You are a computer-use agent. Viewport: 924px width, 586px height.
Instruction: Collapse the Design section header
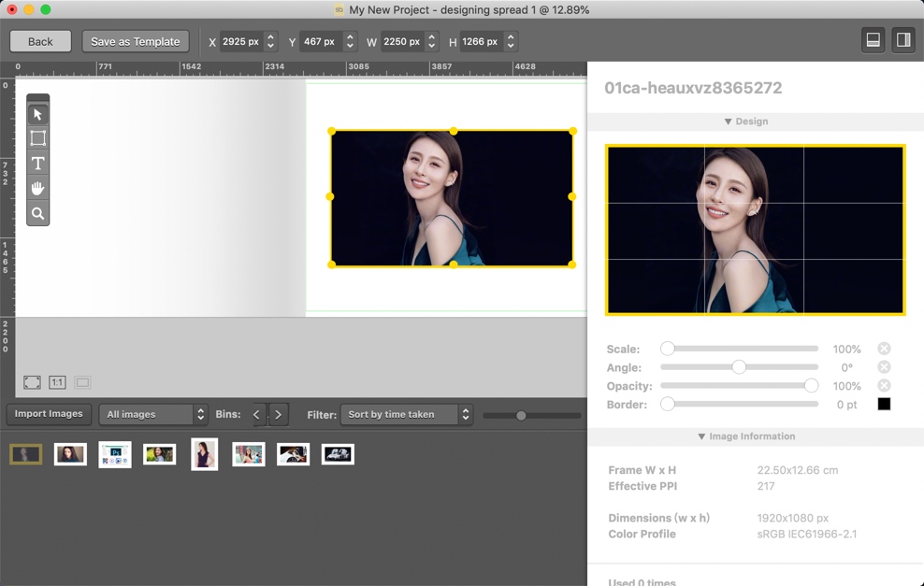745,121
